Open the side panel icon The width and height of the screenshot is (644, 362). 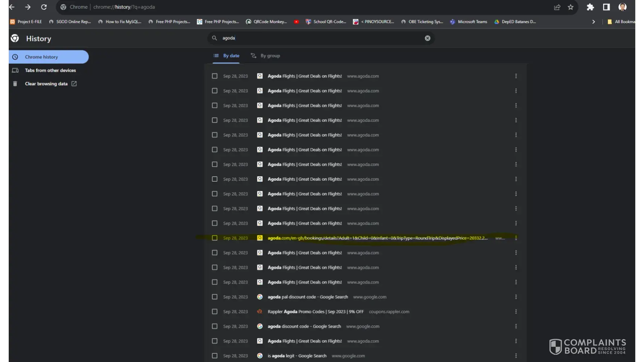coord(606,7)
